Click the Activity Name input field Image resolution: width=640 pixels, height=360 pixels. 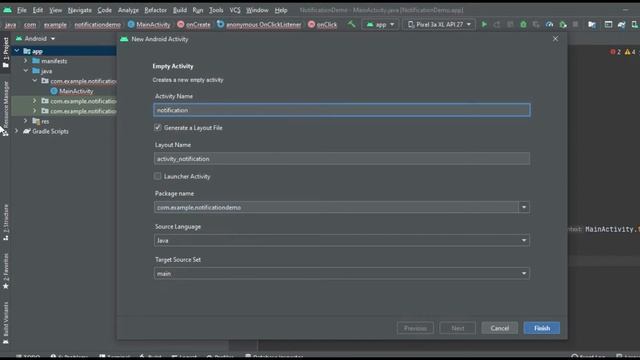342,110
